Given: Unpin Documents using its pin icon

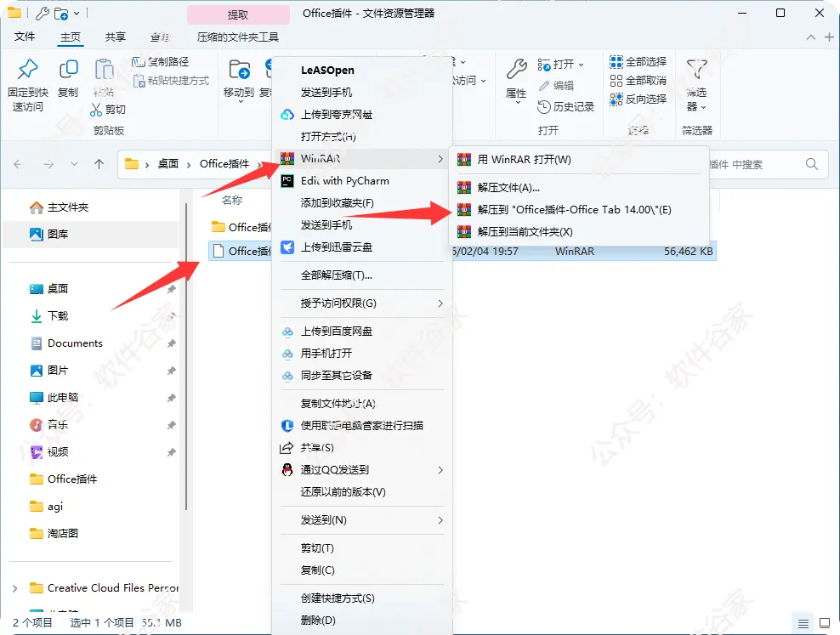Looking at the screenshot, I should (172, 343).
